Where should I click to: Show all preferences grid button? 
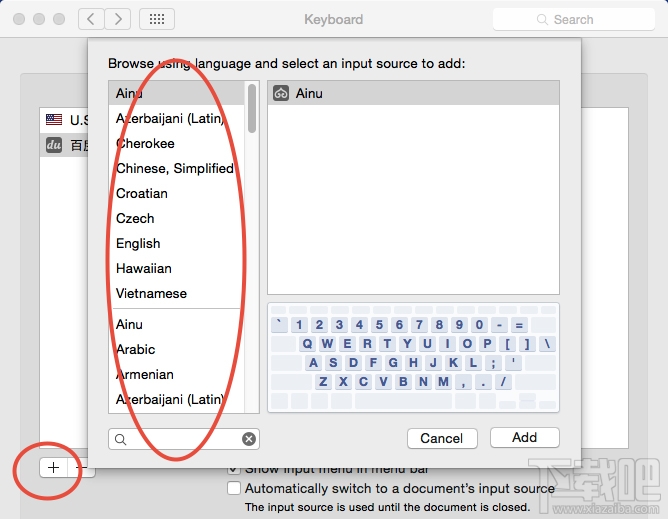pyautogui.click(x=157, y=19)
